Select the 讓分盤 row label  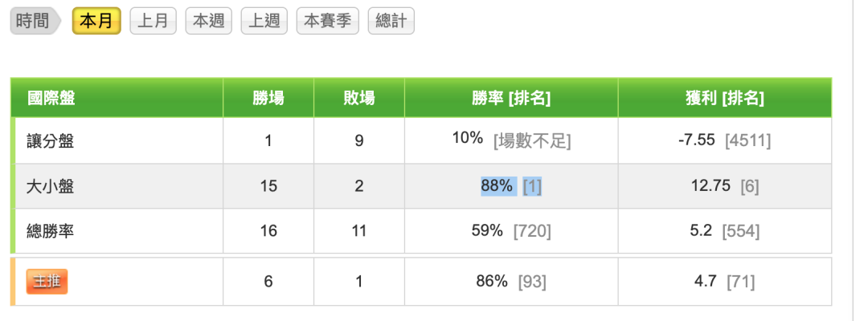(x=51, y=141)
